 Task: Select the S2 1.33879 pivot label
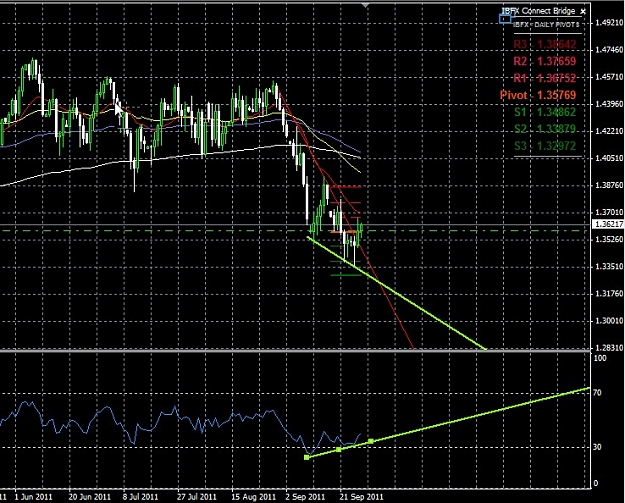click(545, 129)
